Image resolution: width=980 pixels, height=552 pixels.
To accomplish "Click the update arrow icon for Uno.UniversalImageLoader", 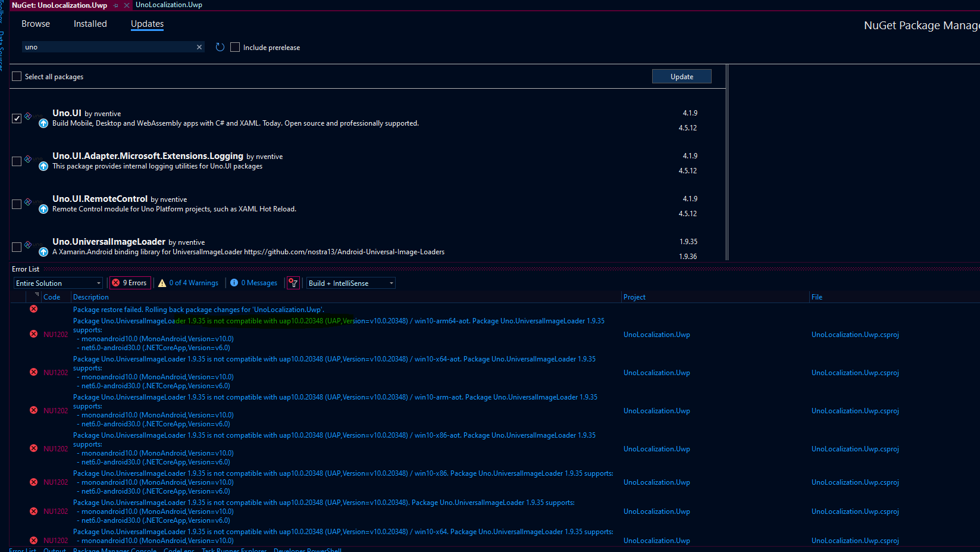I will pos(43,252).
